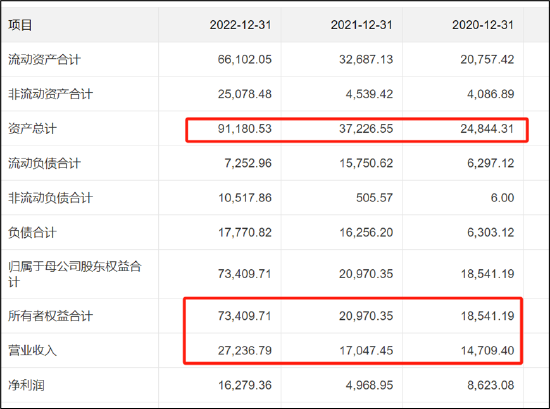Select the 2020-12-31 column header
The height and width of the screenshot is (409, 550).
[x=483, y=25]
